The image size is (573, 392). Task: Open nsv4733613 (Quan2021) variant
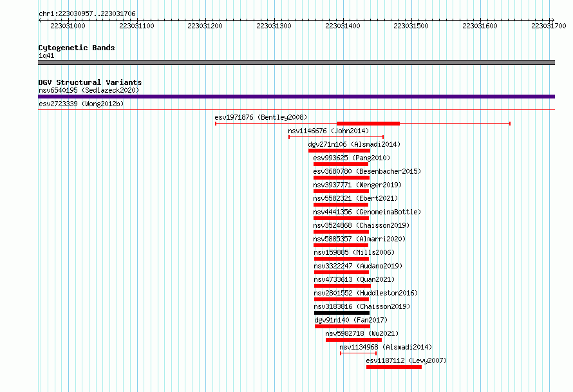point(354,279)
